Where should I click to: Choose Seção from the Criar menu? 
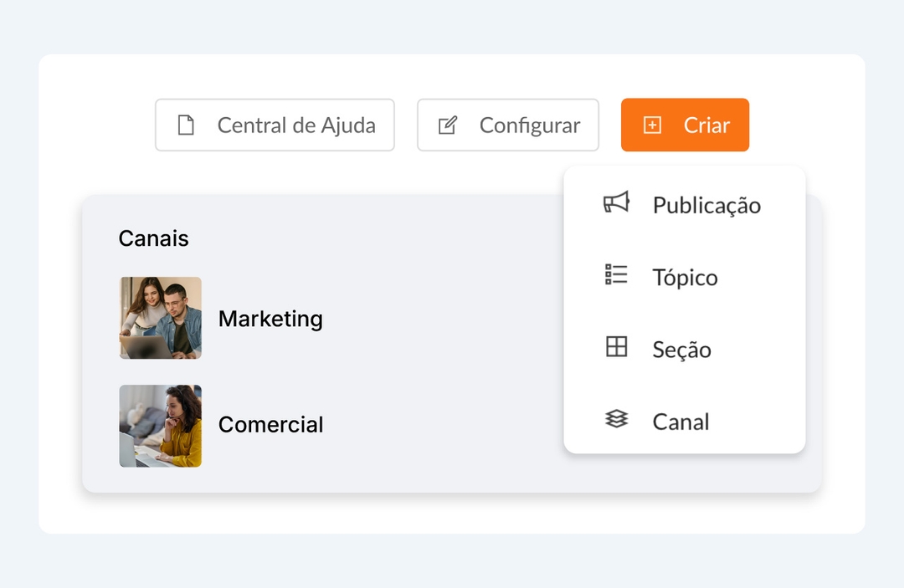[x=685, y=349]
